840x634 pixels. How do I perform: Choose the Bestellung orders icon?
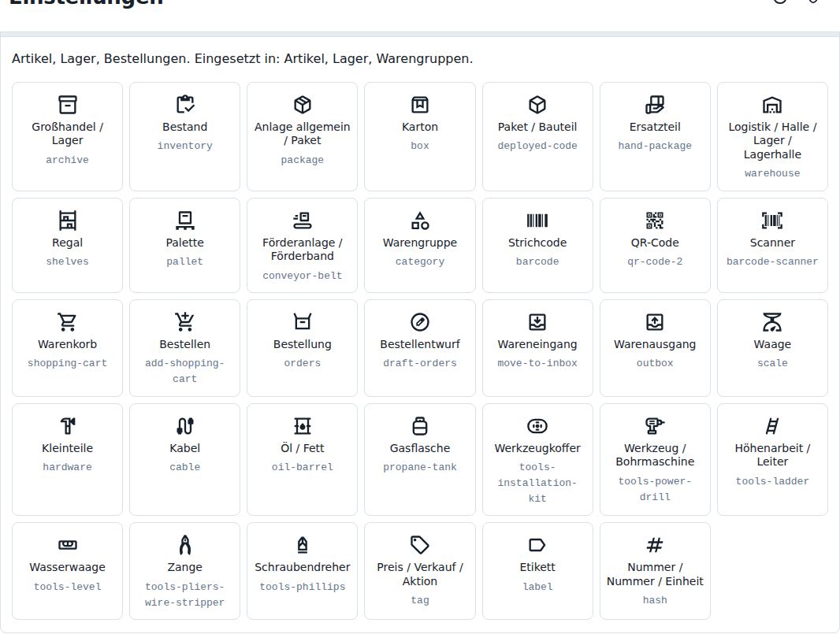(x=302, y=322)
